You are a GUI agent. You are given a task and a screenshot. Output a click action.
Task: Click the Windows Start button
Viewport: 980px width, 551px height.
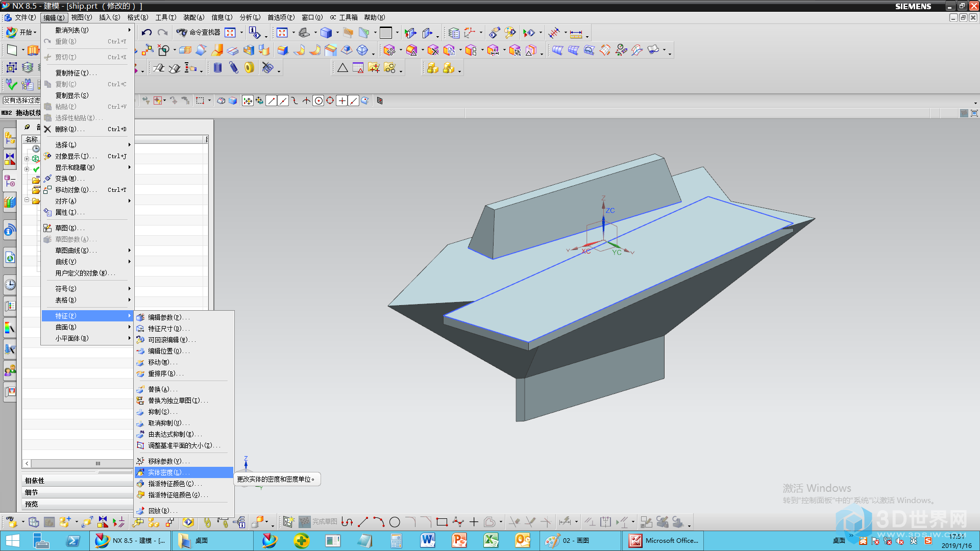(13, 540)
